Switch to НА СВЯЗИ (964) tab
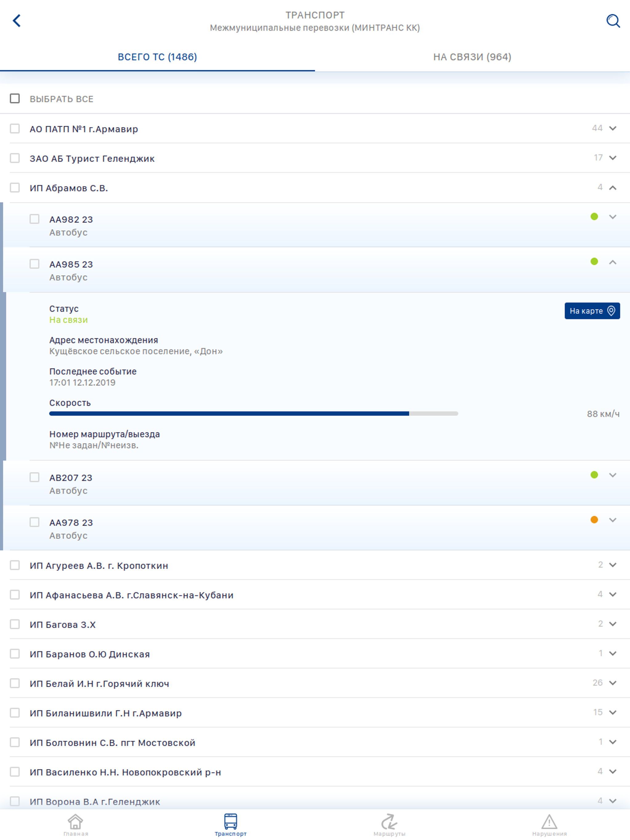The width and height of the screenshot is (630, 840). (472, 57)
